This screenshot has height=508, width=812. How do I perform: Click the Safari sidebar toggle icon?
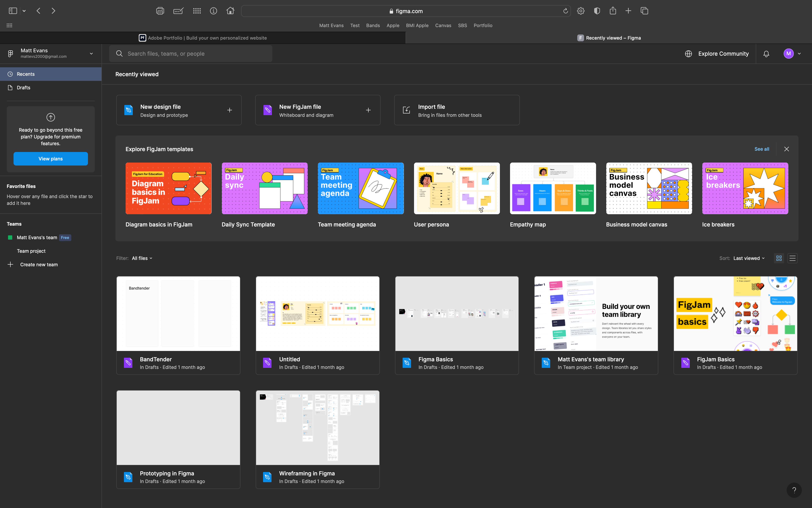point(13,11)
